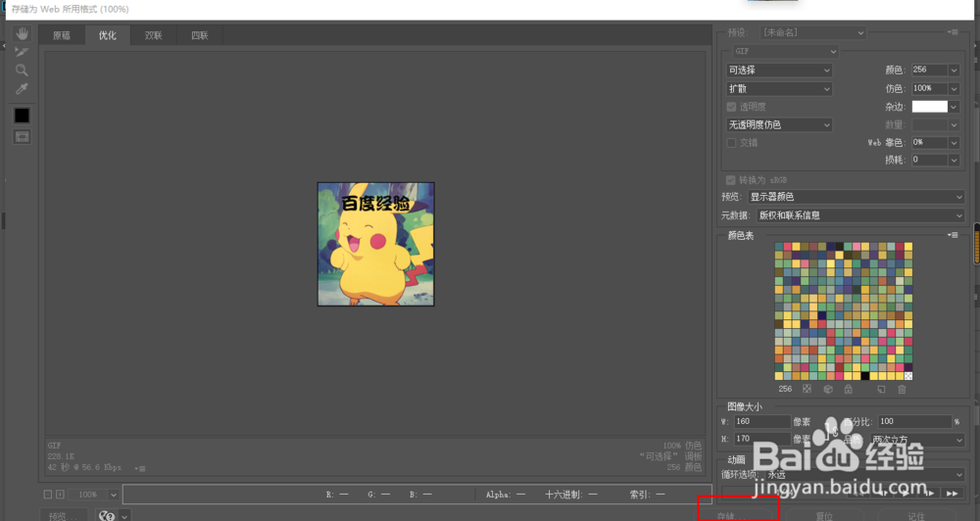The height and width of the screenshot is (521, 980).
Task: Expand the 杂边 matte dropdown arrow
Action: [954, 107]
